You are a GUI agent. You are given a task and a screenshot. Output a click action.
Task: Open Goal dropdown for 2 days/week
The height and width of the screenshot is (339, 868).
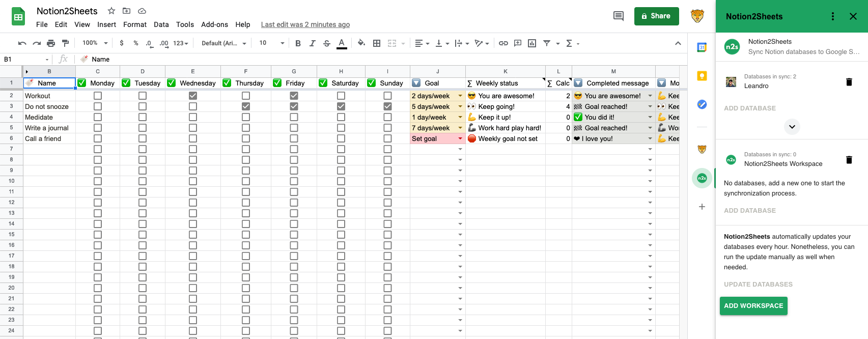460,96
